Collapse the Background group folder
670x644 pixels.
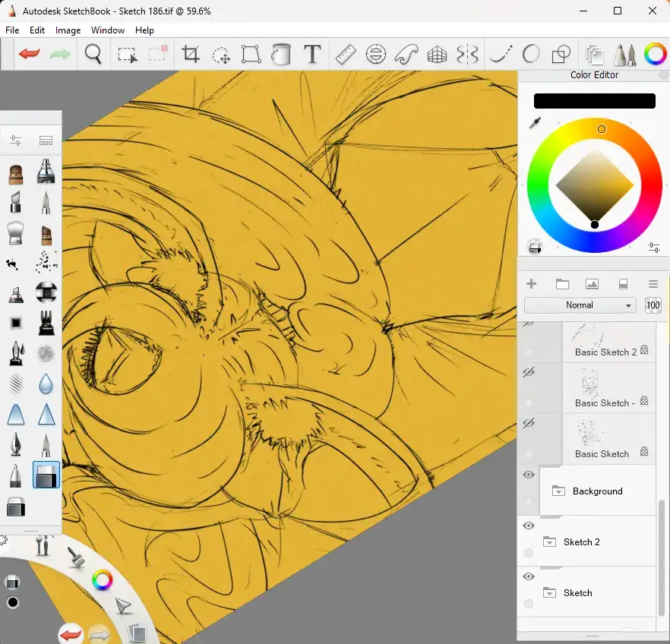pyautogui.click(x=559, y=491)
